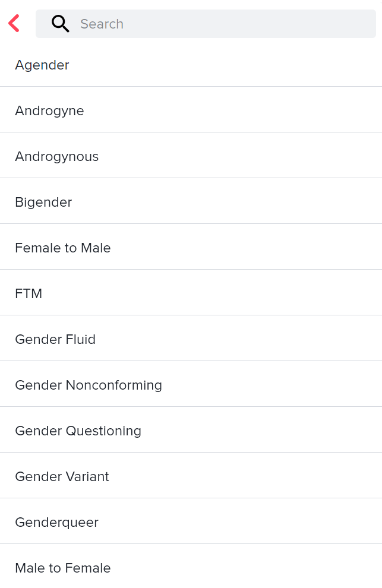The height and width of the screenshot is (588, 382).
Task: Choose Gender Nonconforming
Action: pos(89,385)
